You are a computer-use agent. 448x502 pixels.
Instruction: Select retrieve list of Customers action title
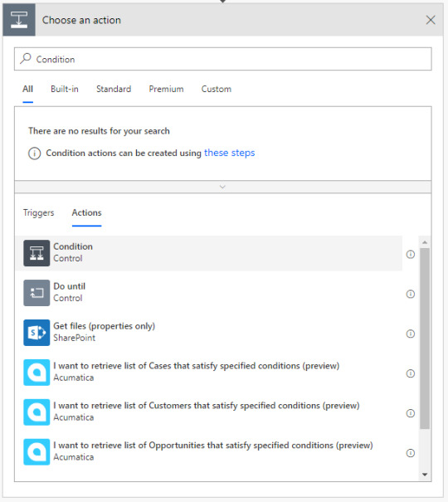[207, 405]
